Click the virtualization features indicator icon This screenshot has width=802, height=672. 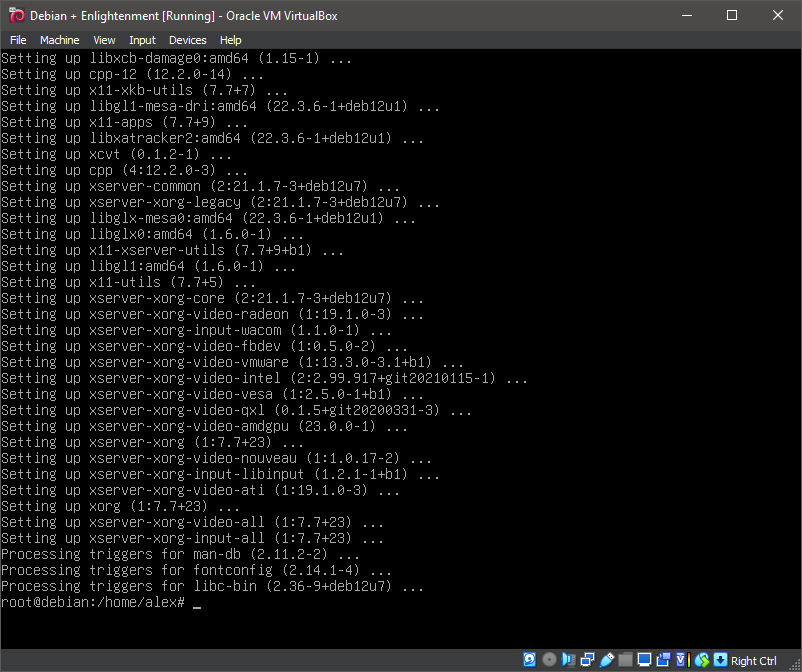pyautogui.click(x=680, y=660)
